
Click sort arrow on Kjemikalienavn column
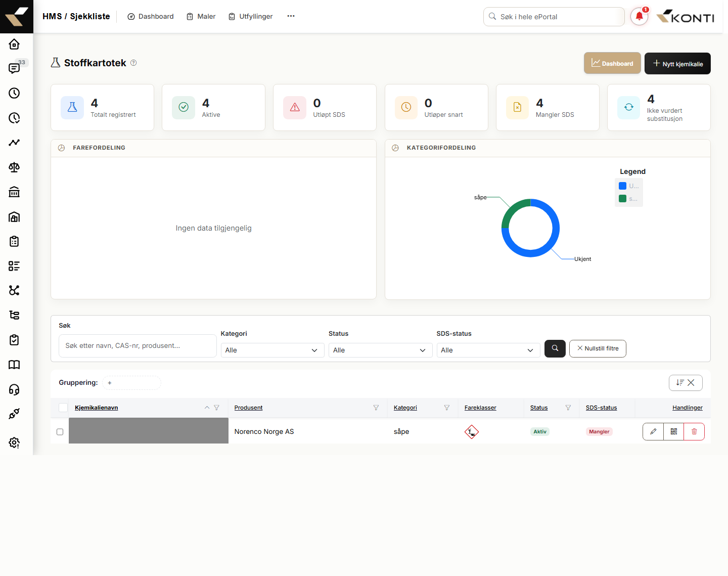tap(207, 408)
